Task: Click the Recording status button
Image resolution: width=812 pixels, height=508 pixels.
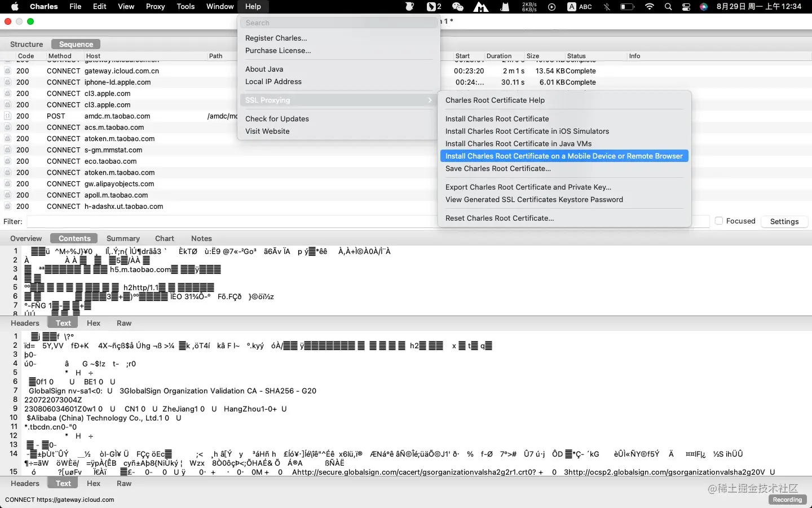Action: [788, 500]
